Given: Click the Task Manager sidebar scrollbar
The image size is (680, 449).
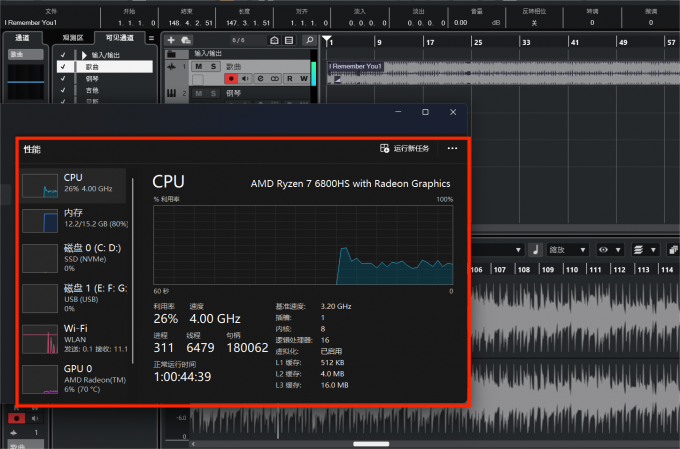Looking at the screenshot, I should (133, 271).
